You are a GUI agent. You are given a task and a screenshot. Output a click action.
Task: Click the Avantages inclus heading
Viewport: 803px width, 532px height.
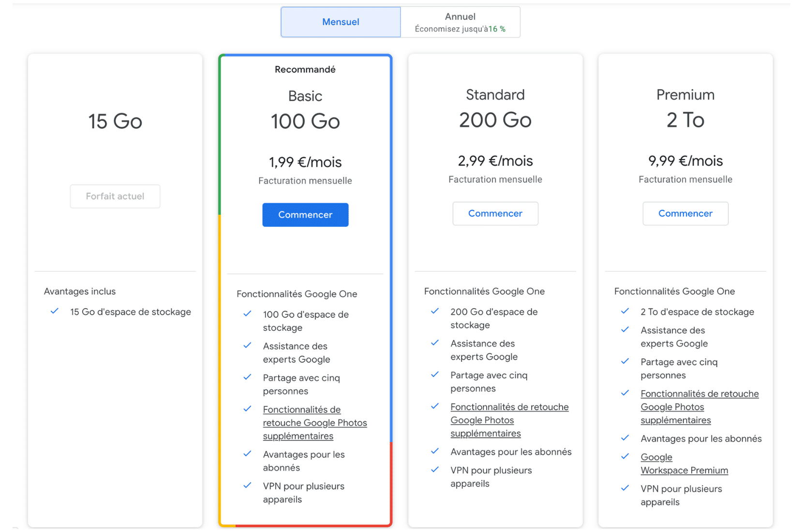click(x=80, y=291)
